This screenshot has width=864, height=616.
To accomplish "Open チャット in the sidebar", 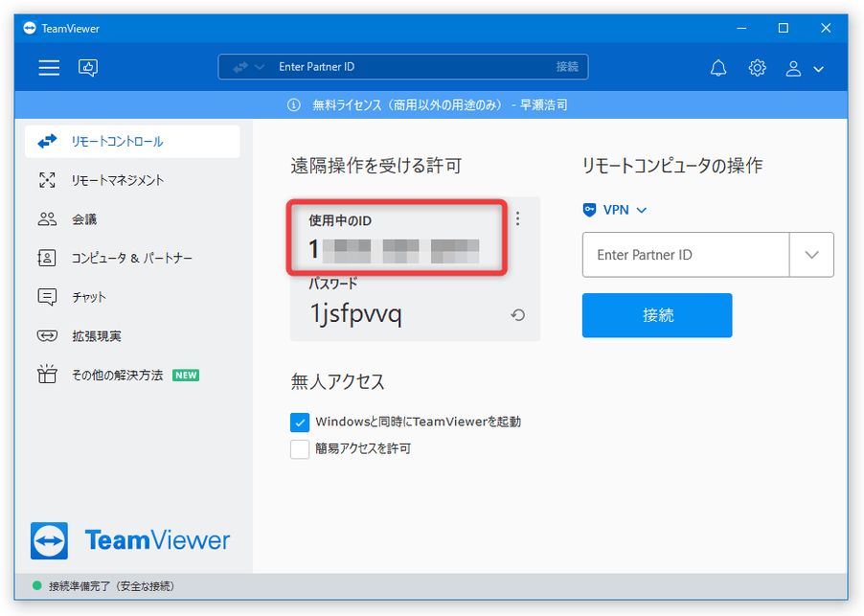I will point(132,297).
